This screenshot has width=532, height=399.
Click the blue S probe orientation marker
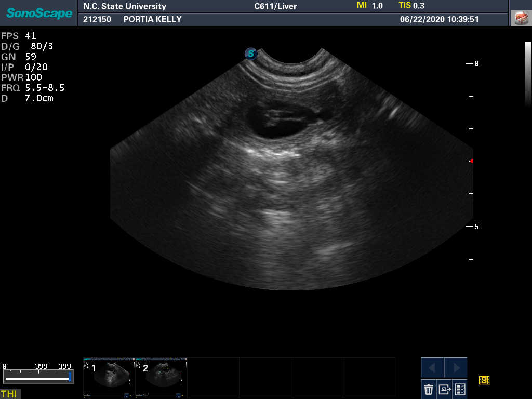(x=251, y=54)
